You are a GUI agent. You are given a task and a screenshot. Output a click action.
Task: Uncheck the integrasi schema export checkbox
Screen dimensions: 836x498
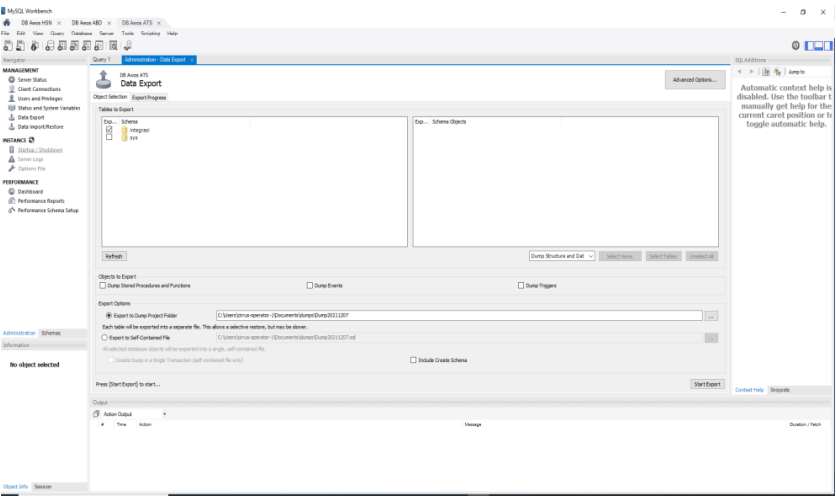109,130
